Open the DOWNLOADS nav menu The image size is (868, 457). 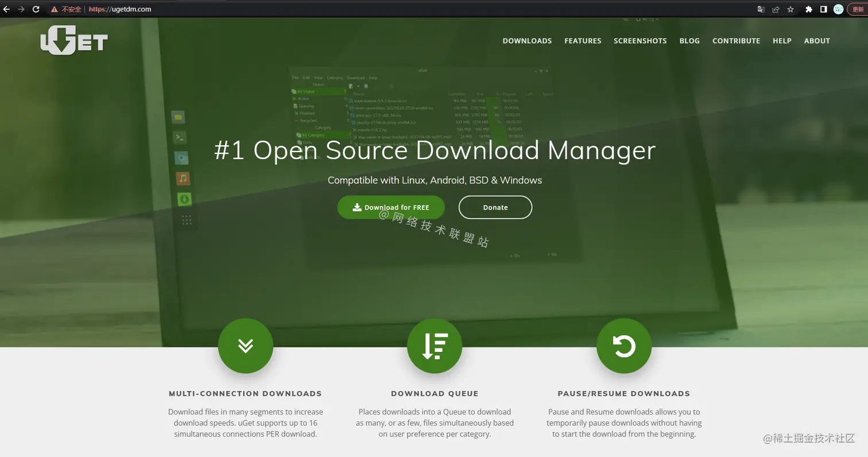pos(527,41)
